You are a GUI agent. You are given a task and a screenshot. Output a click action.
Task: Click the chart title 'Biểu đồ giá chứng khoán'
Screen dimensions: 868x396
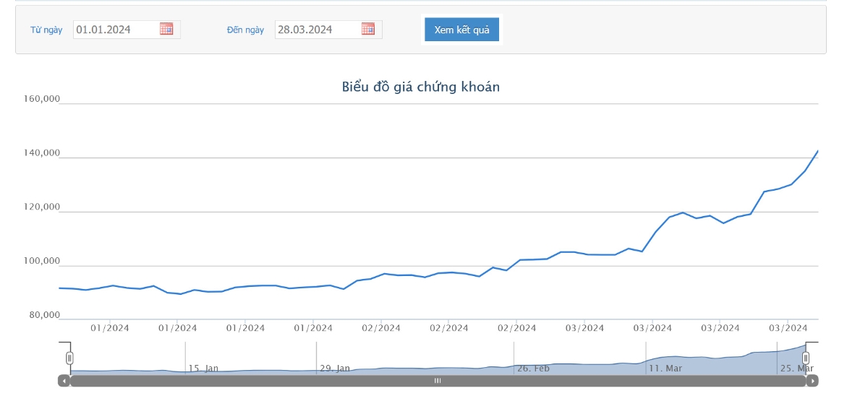point(421,87)
